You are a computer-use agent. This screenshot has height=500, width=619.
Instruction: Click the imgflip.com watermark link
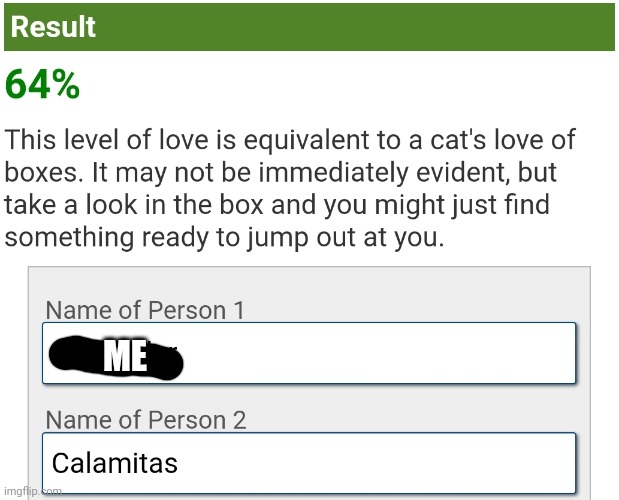click(x=33, y=491)
